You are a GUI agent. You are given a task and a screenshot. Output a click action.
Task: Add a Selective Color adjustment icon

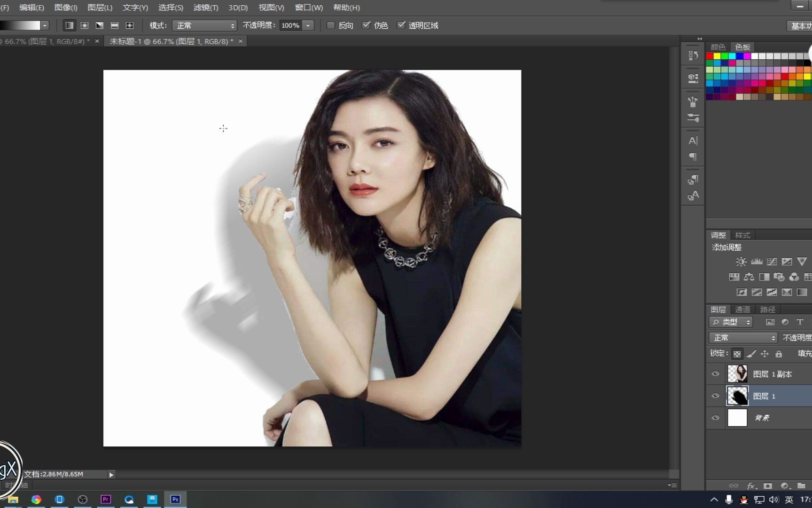point(787,292)
